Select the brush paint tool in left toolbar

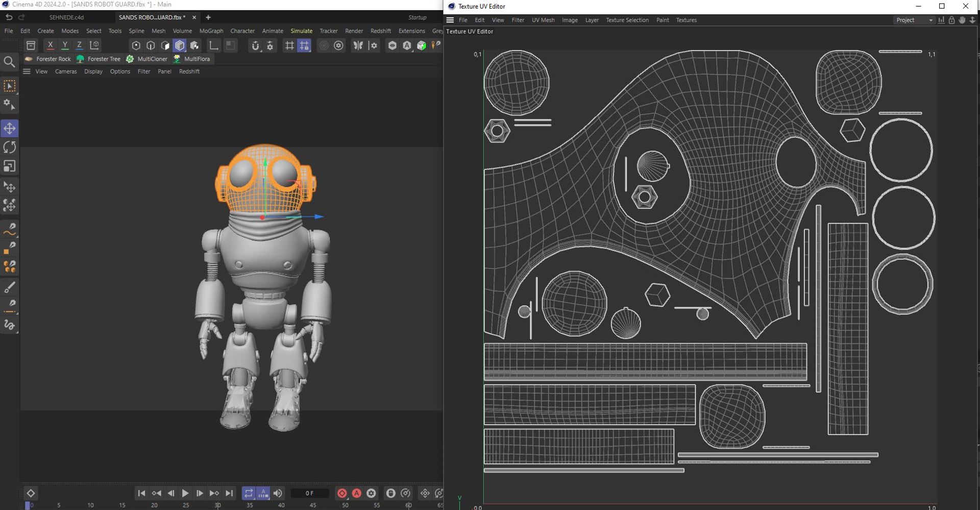[x=10, y=287]
